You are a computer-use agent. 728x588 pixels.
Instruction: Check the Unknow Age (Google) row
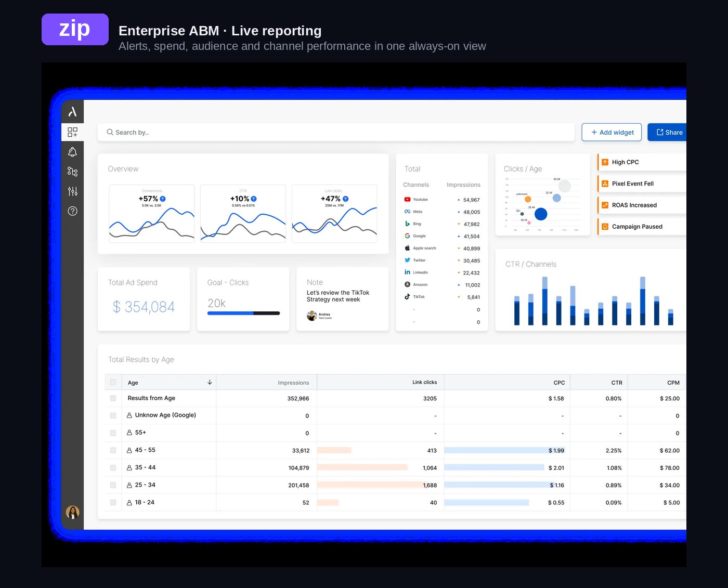click(x=113, y=415)
